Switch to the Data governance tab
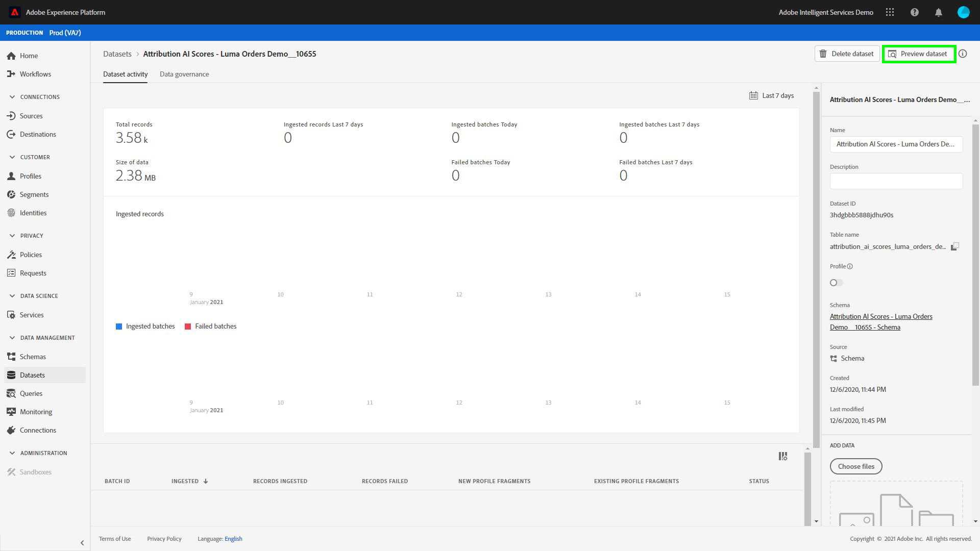This screenshot has height=551, width=980. pyautogui.click(x=184, y=74)
